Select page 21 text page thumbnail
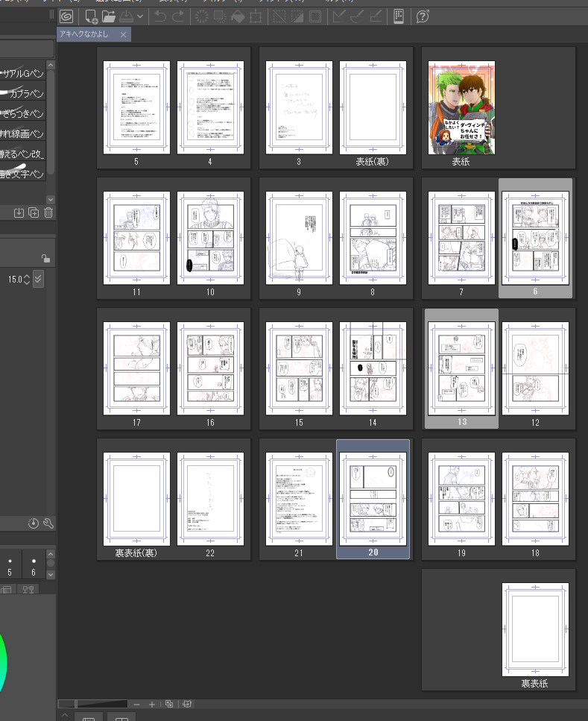 (299, 499)
